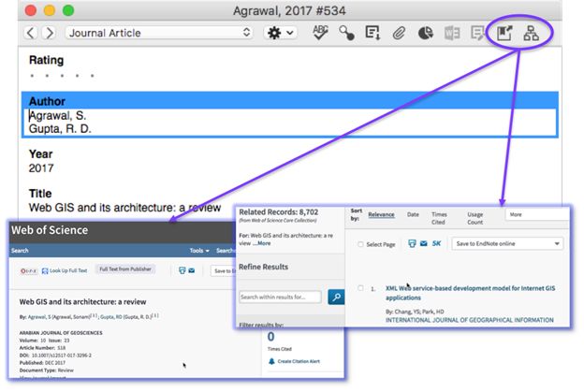
Task: Click the insert citation document-arrow icon
Action: [372, 33]
